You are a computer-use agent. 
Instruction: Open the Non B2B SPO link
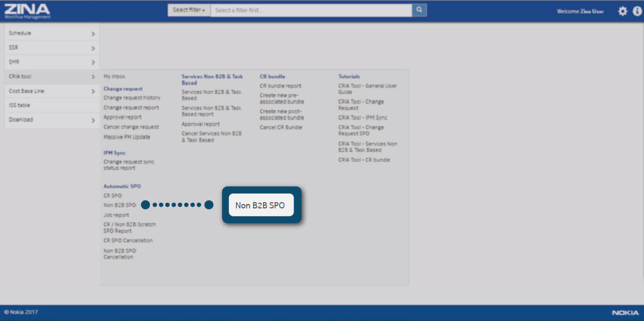(x=120, y=205)
